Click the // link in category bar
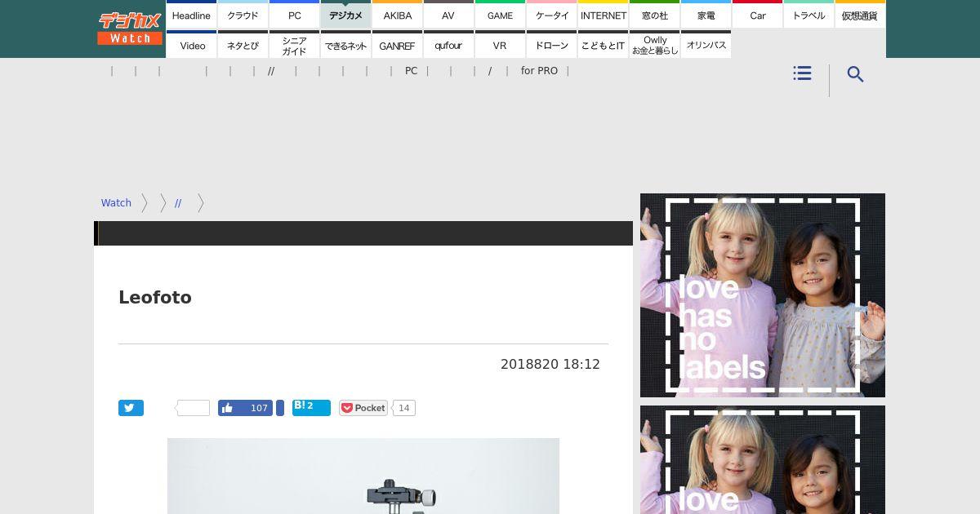This screenshot has width=980, height=514. 271,71
